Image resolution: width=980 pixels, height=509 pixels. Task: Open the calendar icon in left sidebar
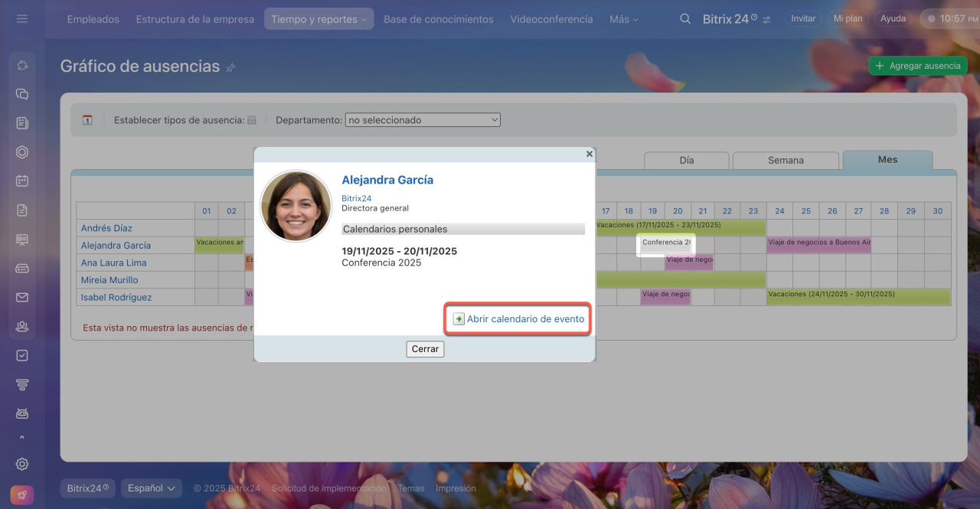coord(22,181)
